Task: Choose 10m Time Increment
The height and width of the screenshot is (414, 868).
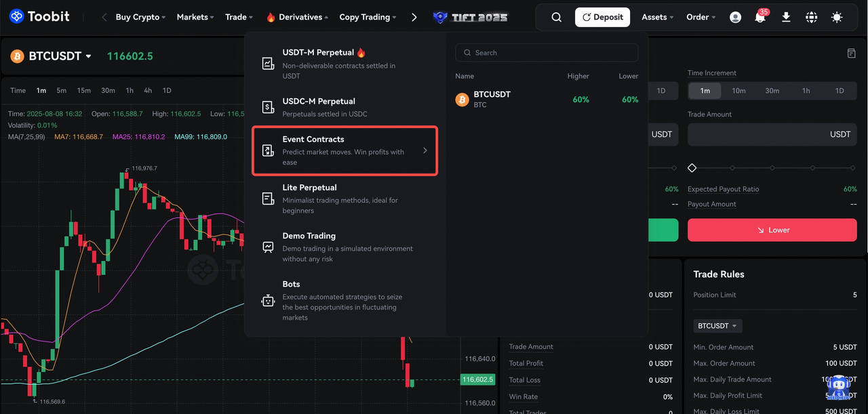Action: pos(738,91)
